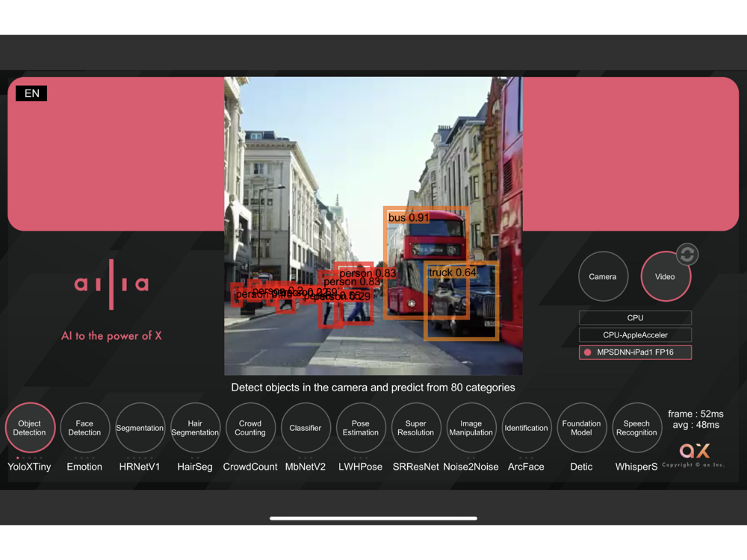Select the Object Detection category
Screen dimensions: 747x560
(x=30, y=428)
